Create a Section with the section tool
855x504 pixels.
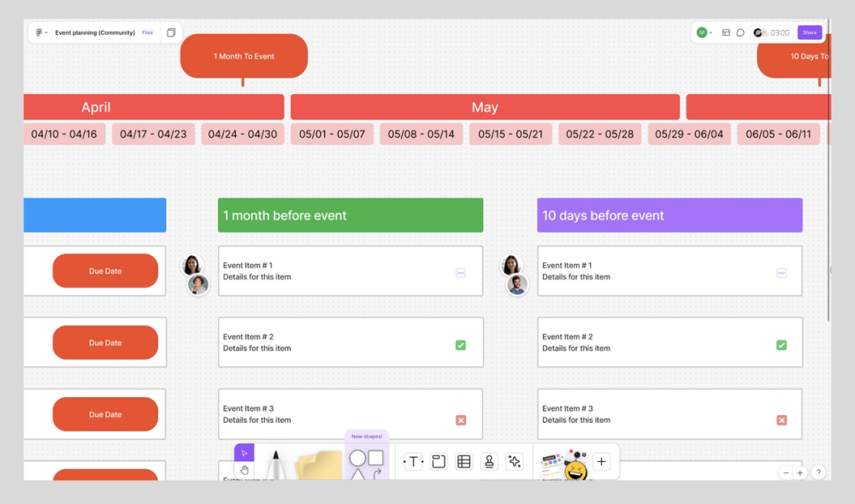click(438, 461)
